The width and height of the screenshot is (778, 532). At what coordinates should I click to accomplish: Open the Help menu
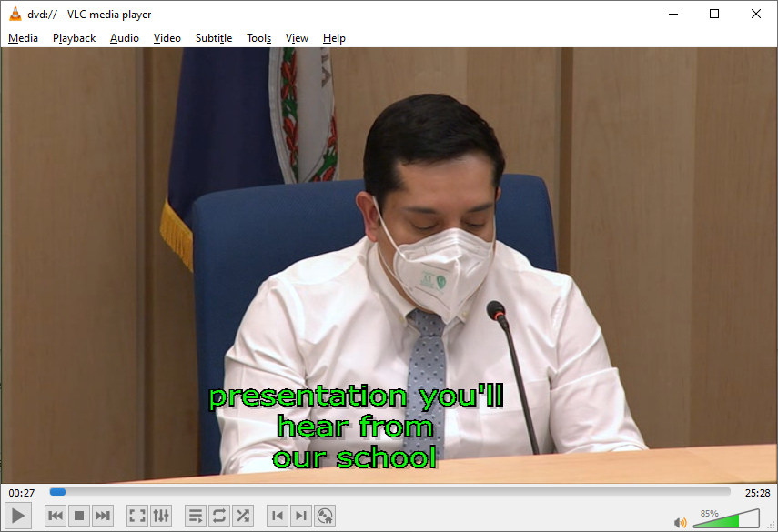tap(334, 38)
